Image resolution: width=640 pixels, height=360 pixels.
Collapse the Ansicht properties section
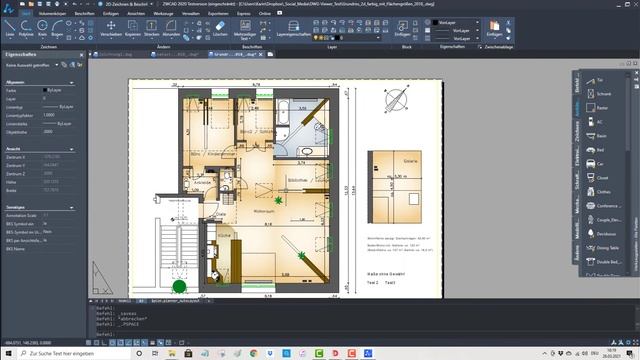coord(72,149)
